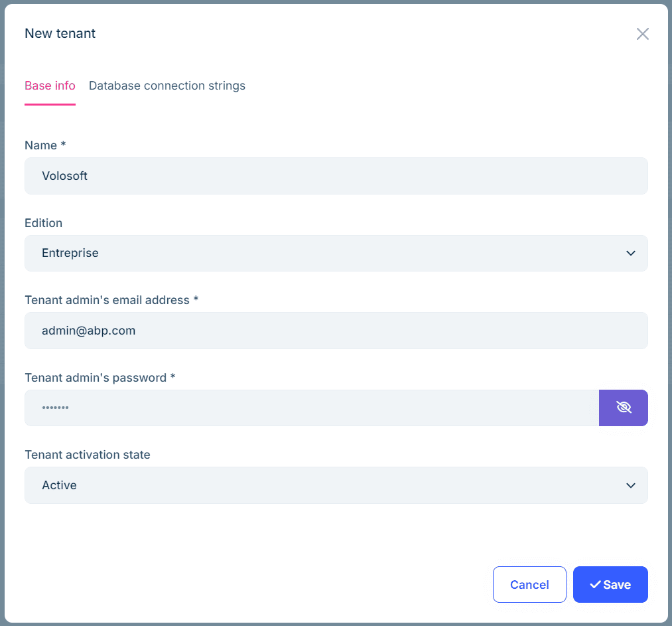Click the "Edition" field label
The height and width of the screenshot is (626, 672).
[43, 223]
